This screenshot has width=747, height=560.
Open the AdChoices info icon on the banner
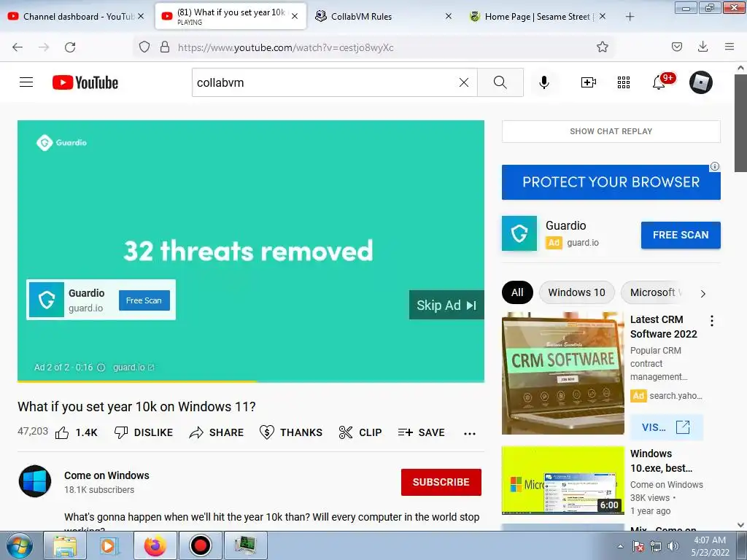coord(715,166)
